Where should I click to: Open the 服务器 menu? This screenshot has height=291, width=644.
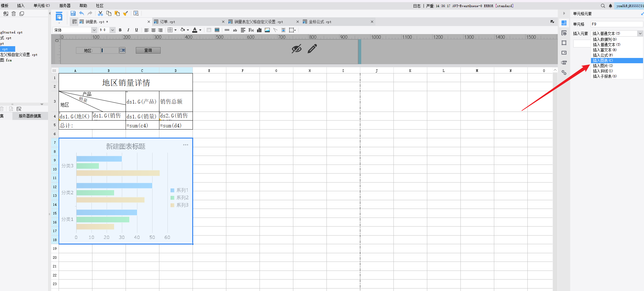[x=65, y=6]
